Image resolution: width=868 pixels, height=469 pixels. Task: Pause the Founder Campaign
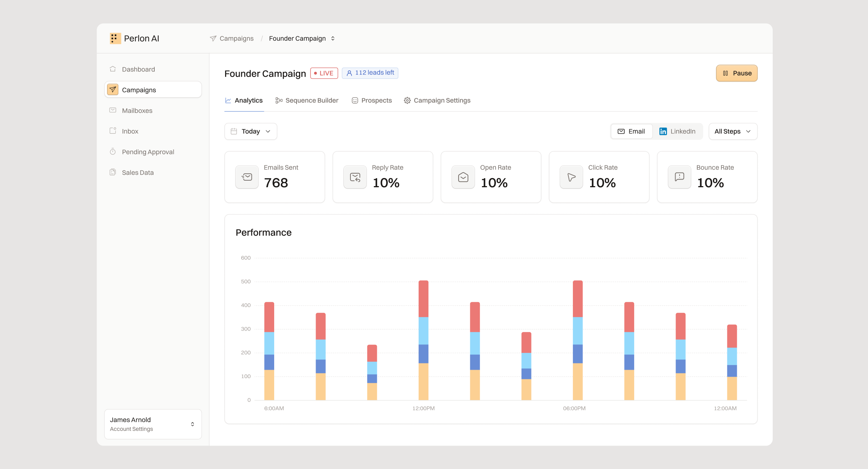[737, 73]
